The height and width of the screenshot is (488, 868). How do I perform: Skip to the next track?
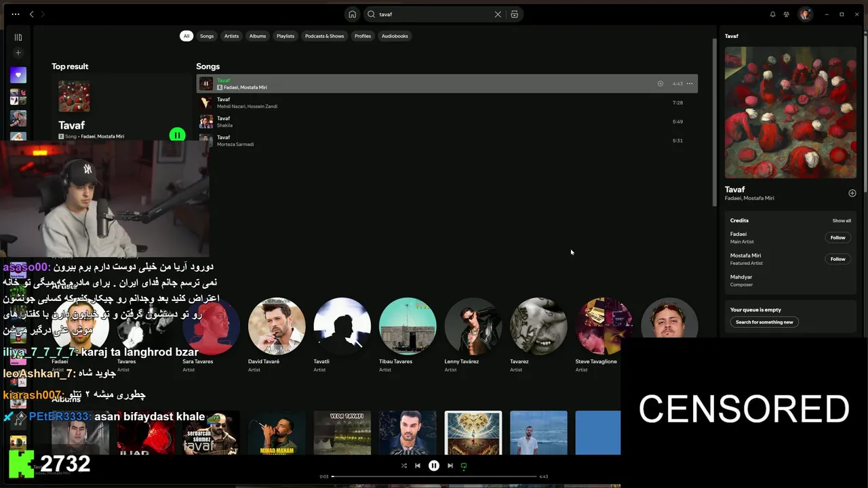pos(450,466)
